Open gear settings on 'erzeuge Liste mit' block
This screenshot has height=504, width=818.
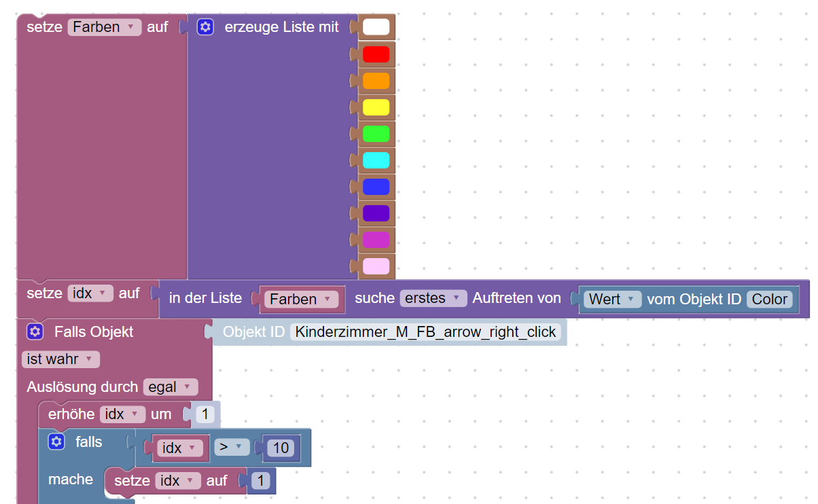205,27
